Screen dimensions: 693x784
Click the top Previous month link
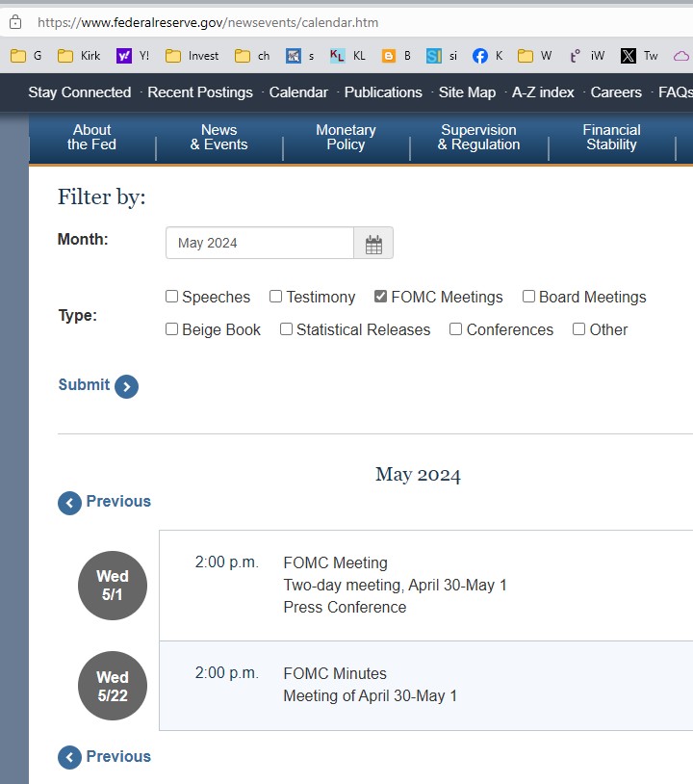click(105, 502)
